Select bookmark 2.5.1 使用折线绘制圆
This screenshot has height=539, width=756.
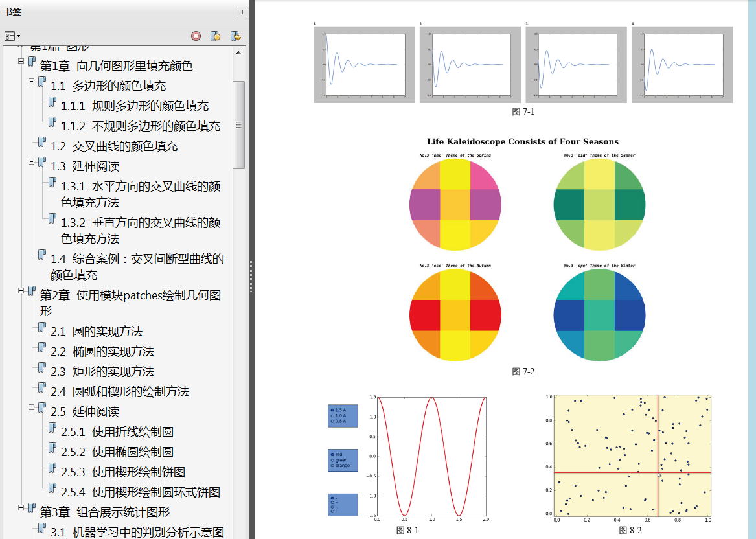[x=117, y=432]
